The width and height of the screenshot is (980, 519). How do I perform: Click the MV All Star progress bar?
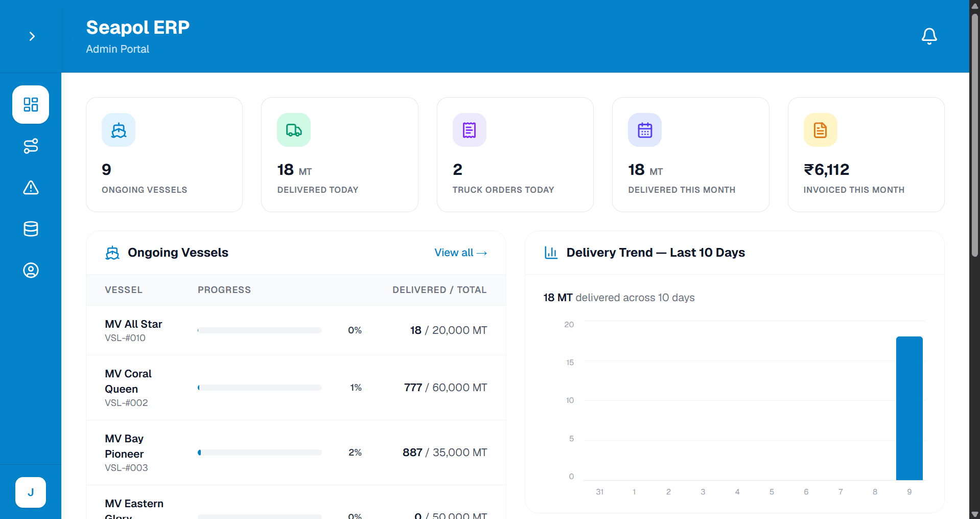(260, 330)
